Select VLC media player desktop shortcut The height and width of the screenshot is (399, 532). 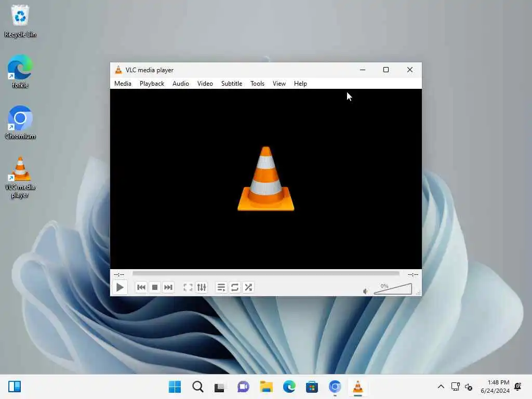pyautogui.click(x=20, y=177)
